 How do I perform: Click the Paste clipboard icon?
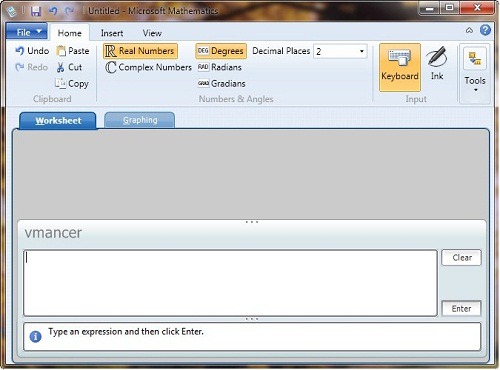pos(61,51)
